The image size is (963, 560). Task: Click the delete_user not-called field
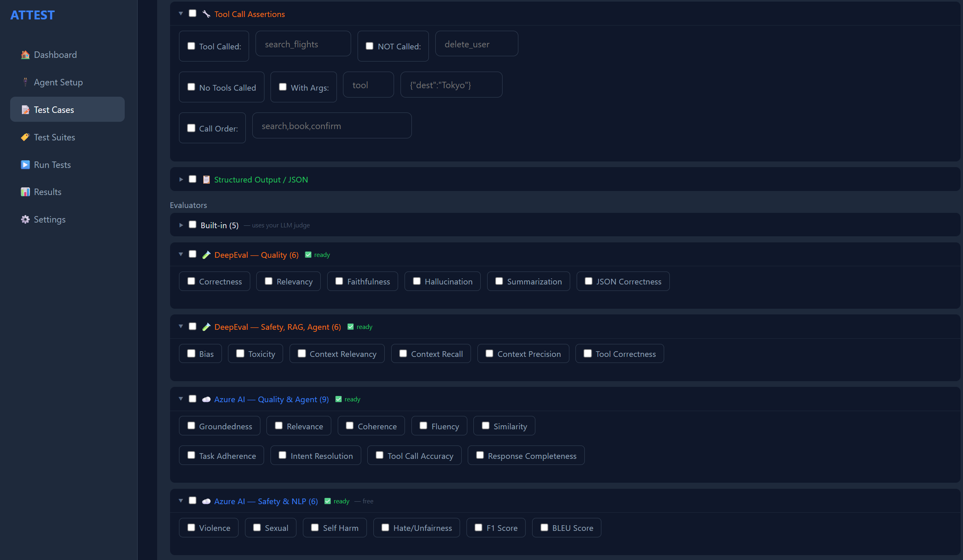pyautogui.click(x=476, y=44)
